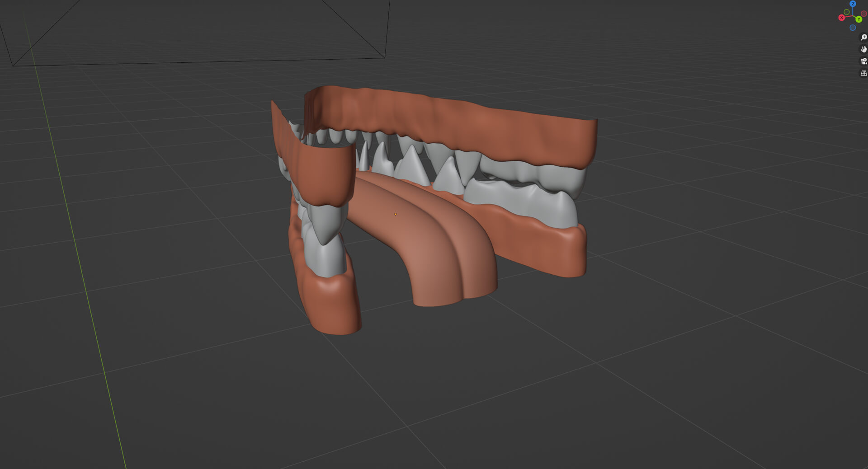Select the tongue model
Image resolution: width=868 pixels, height=469 pixels.
point(434,253)
